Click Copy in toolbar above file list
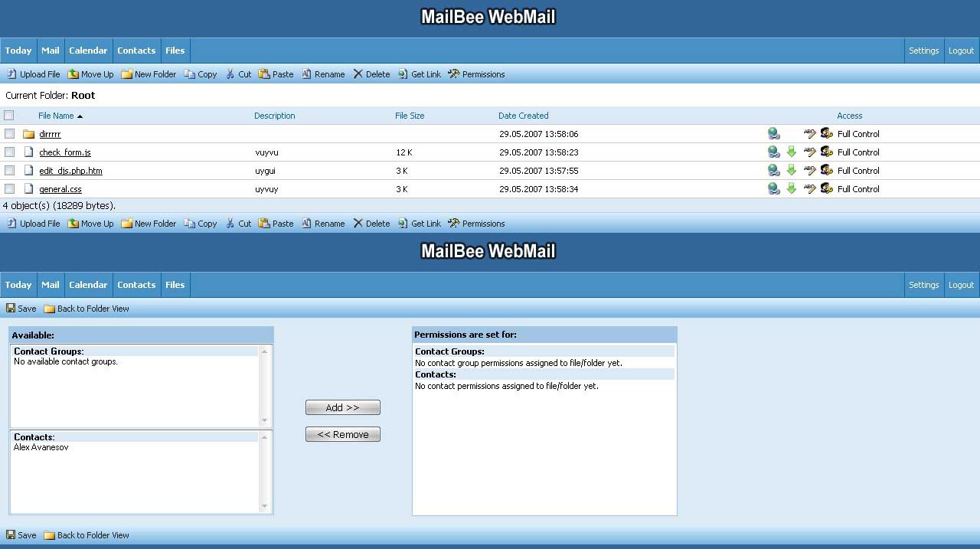980x549 pixels. (x=201, y=74)
